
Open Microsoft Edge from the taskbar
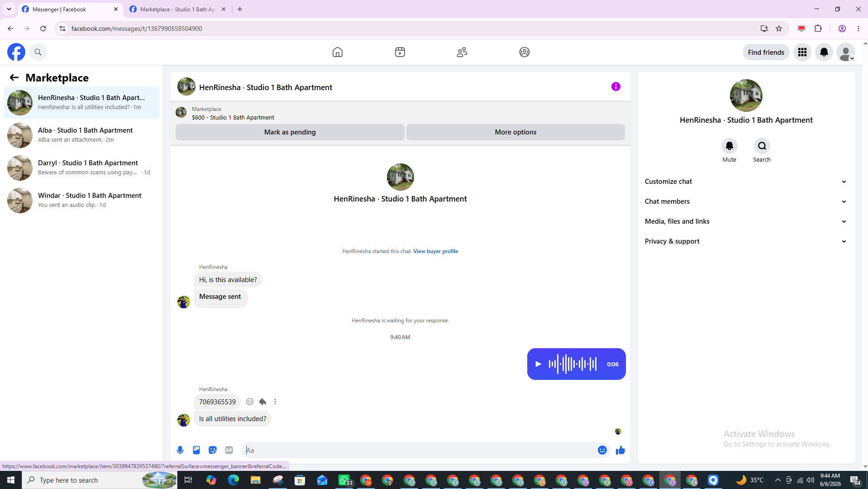[x=234, y=480]
